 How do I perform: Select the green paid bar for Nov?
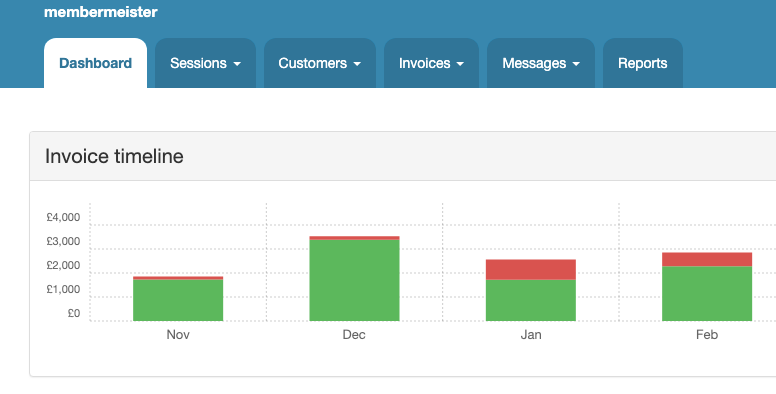pyautogui.click(x=178, y=300)
